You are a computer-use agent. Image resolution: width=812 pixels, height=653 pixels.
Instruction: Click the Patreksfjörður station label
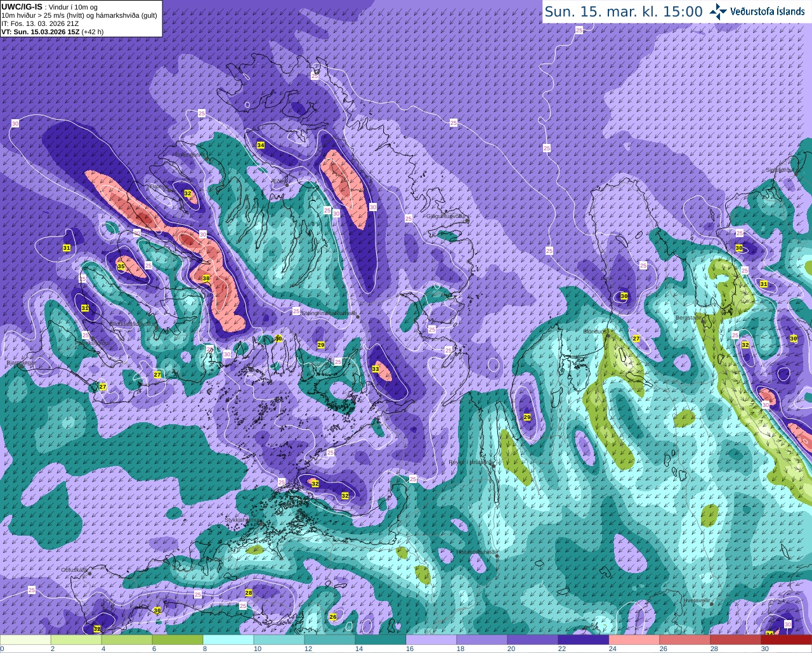(x=93, y=343)
